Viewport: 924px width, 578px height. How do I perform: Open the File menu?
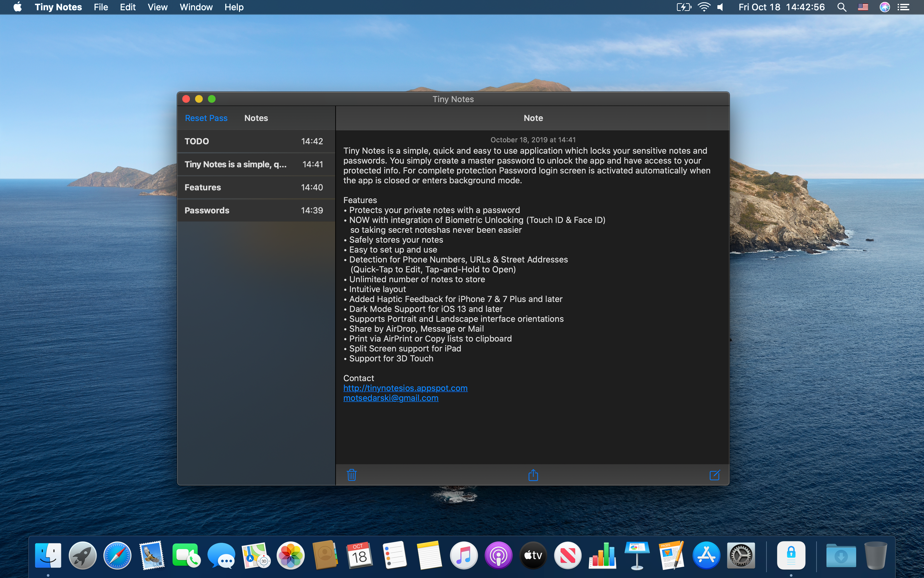[101, 7]
